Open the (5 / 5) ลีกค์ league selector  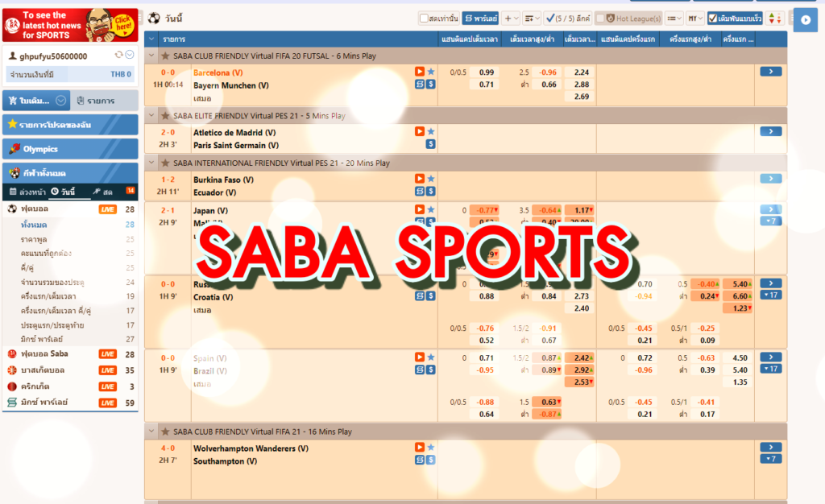568,19
